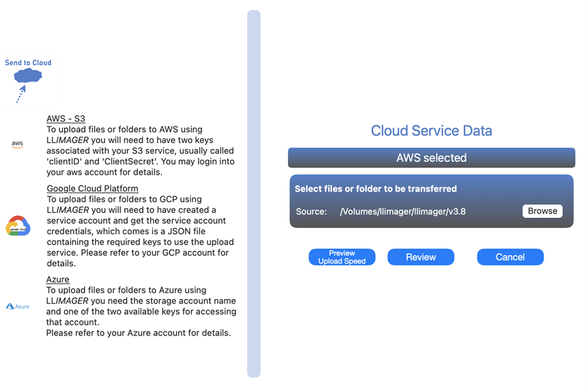Click the Cloud Service Data heading

(431, 131)
